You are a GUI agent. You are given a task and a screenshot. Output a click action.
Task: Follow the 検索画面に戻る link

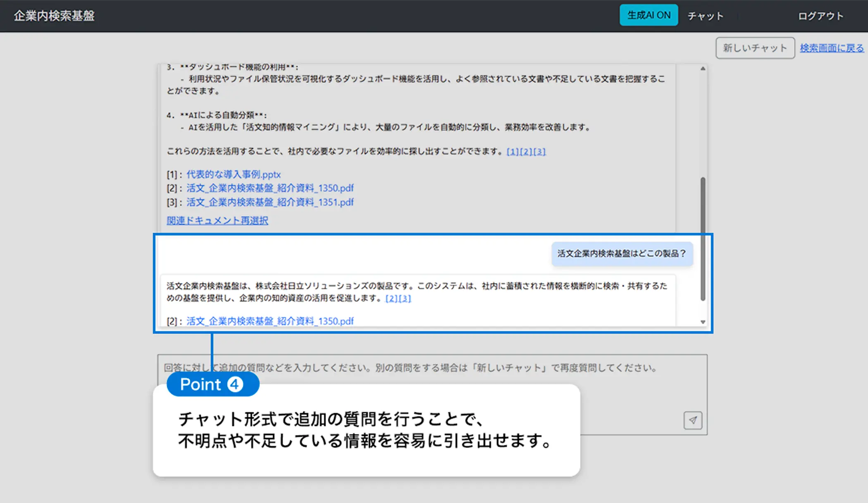tap(832, 48)
